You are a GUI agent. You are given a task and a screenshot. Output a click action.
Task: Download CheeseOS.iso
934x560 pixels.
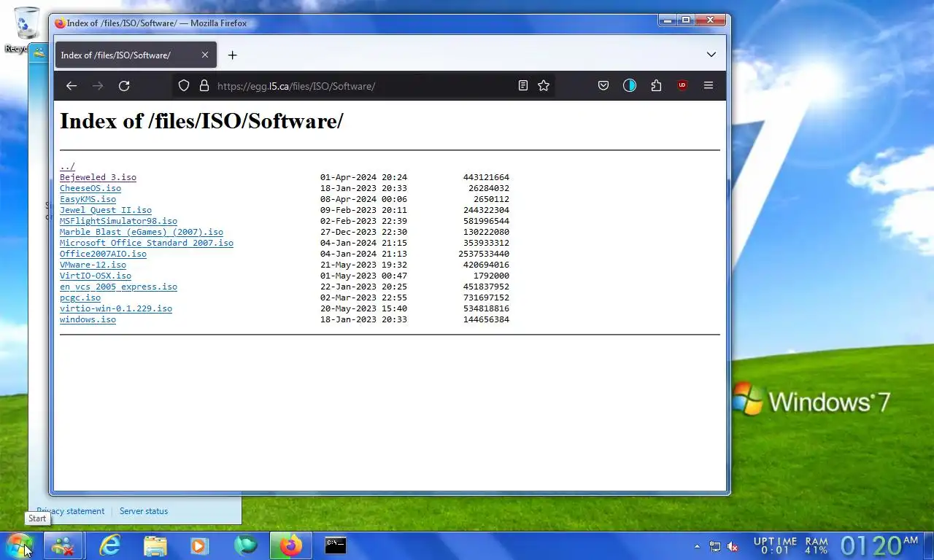[90, 188]
